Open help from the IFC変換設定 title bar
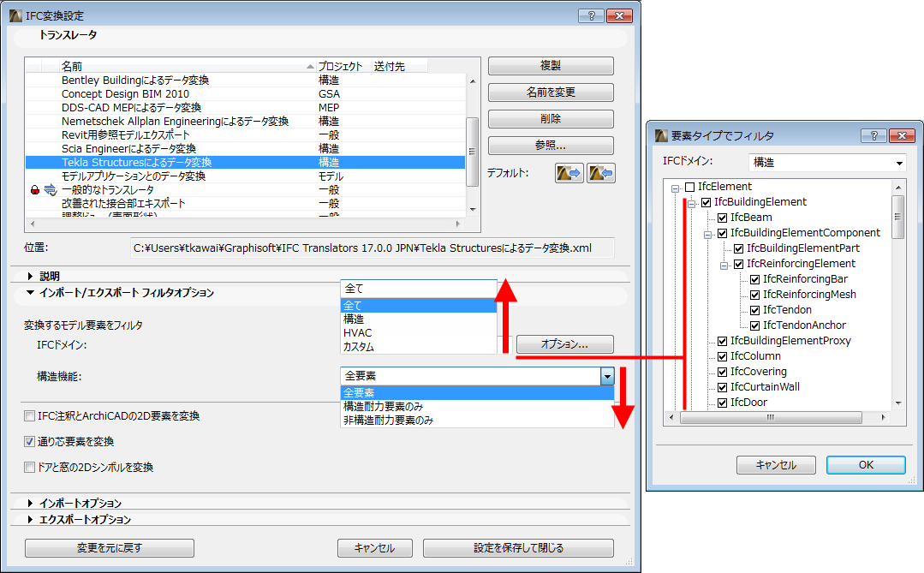The image size is (924, 573). (592, 15)
